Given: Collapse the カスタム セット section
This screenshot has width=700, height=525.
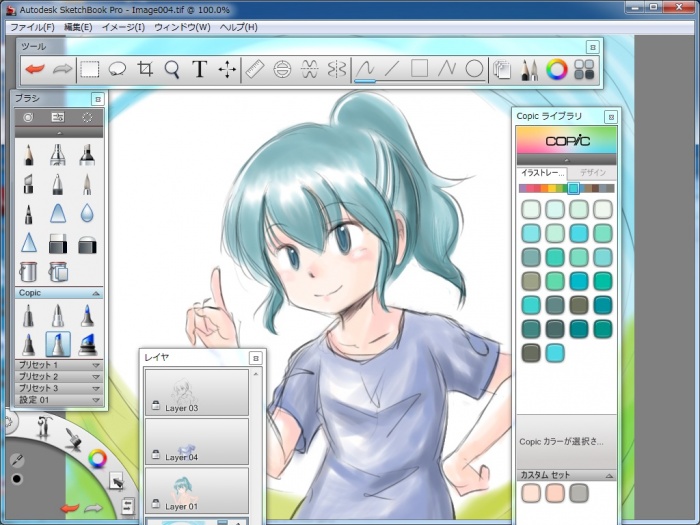Looking at the screenshot, I should pos(609,476).
